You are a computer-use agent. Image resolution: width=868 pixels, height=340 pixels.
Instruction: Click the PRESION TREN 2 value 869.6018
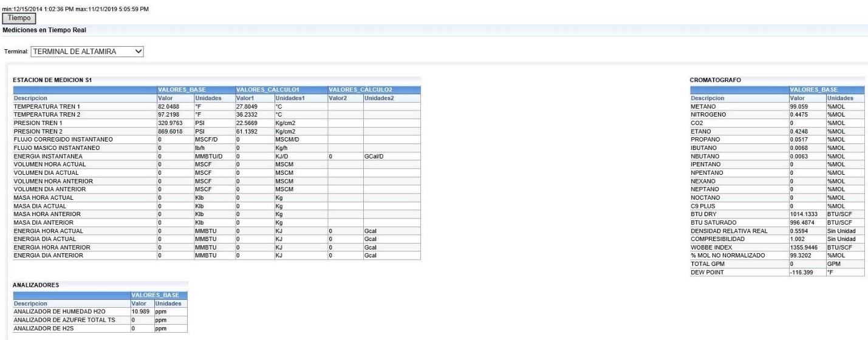point(171,131)
